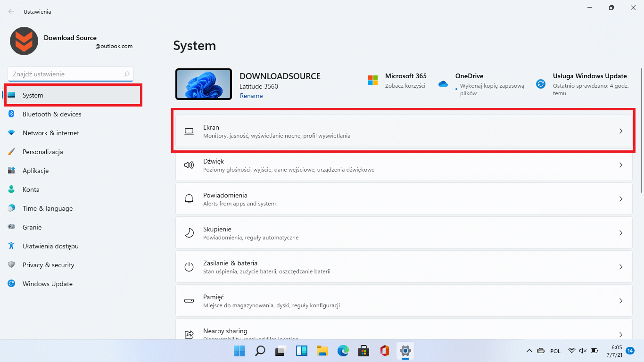The image size is (644, 362).
Task: Click the desktop wallpaper thumbnail of DOWNLOADSOURCE
Action: (x=204, y=84)
